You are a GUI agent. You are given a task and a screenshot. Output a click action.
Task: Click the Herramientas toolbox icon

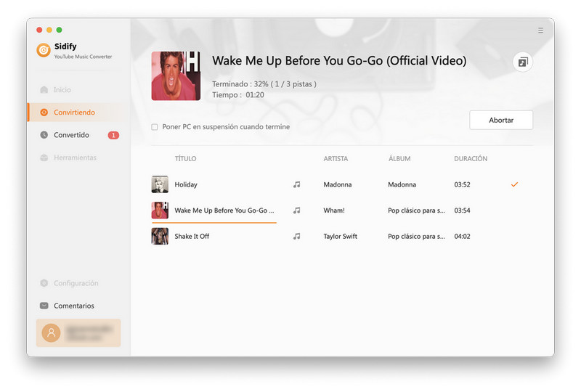click(x=44, y=158)
